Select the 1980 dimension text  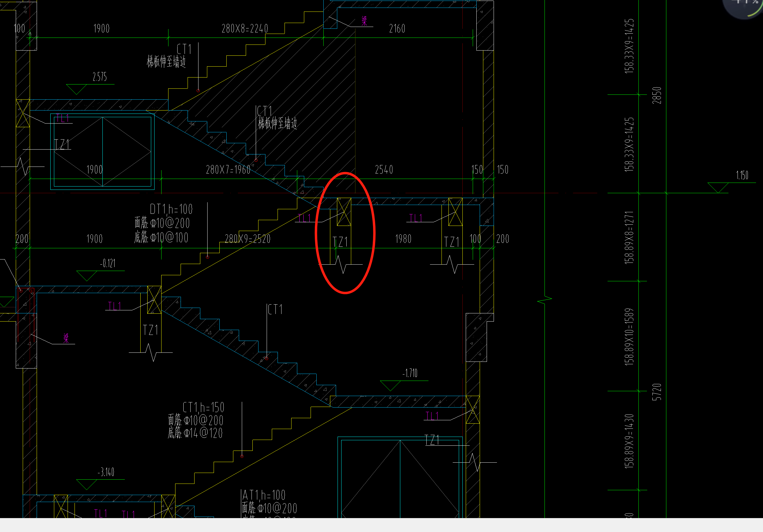click(403, 239)
